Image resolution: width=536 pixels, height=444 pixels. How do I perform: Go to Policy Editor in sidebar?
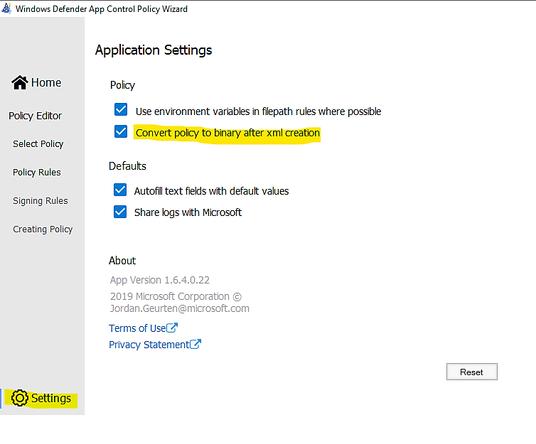click(35, 116)
